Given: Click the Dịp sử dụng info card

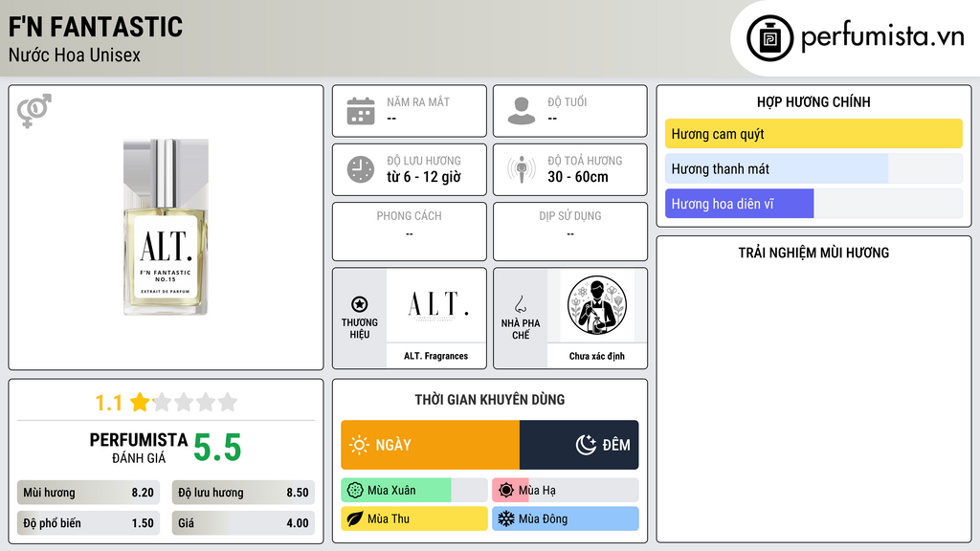Looking at the screenshot, I should tap(570, 231).
